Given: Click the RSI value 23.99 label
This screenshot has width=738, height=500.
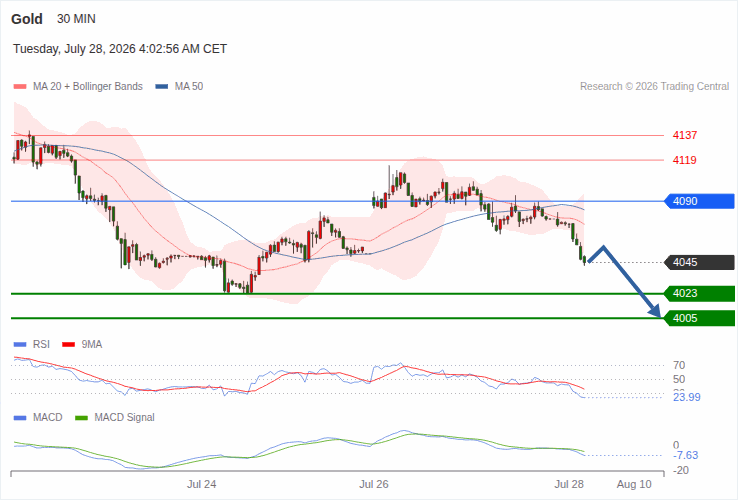Looking at the screenshot, I should 687,397.
